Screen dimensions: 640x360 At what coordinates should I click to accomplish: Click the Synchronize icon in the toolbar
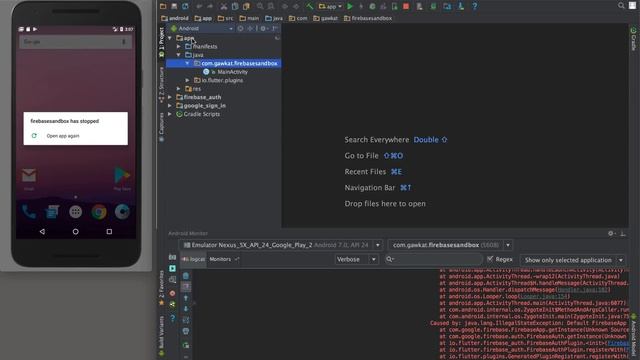(185, 6)
